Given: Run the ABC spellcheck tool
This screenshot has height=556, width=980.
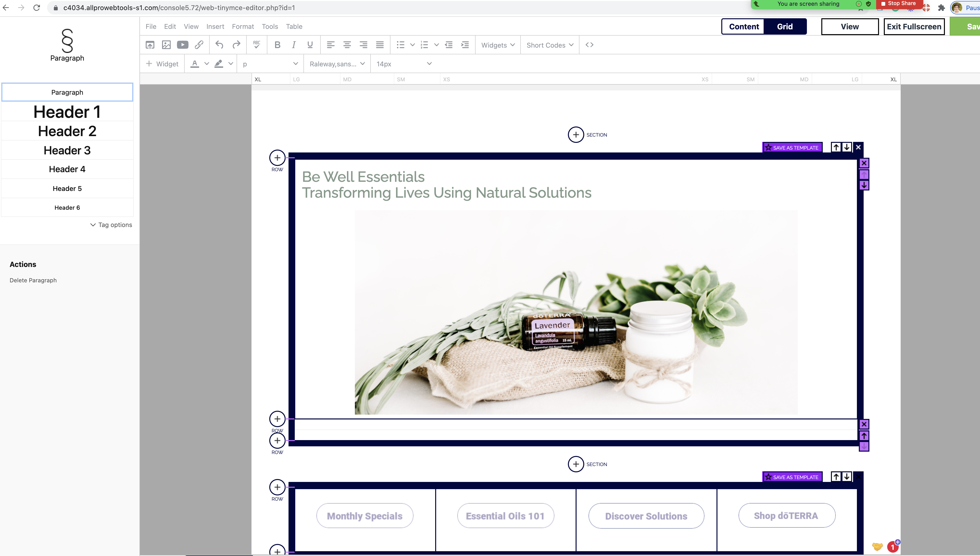Looking at the screenshot, I should tap(257, 45).
